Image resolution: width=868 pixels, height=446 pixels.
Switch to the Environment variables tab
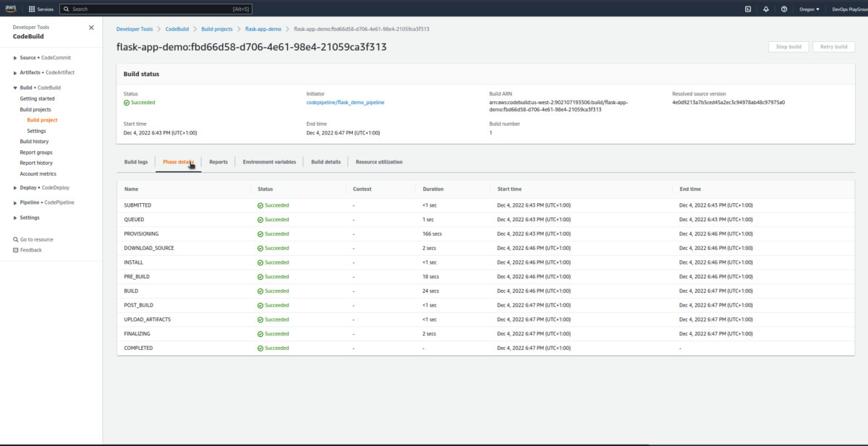coord(269,162)
